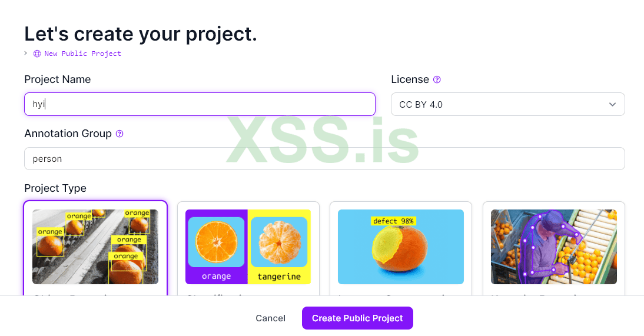644x336 pixels.
Task: Click the Project Name input field
Action: (200, 104)
